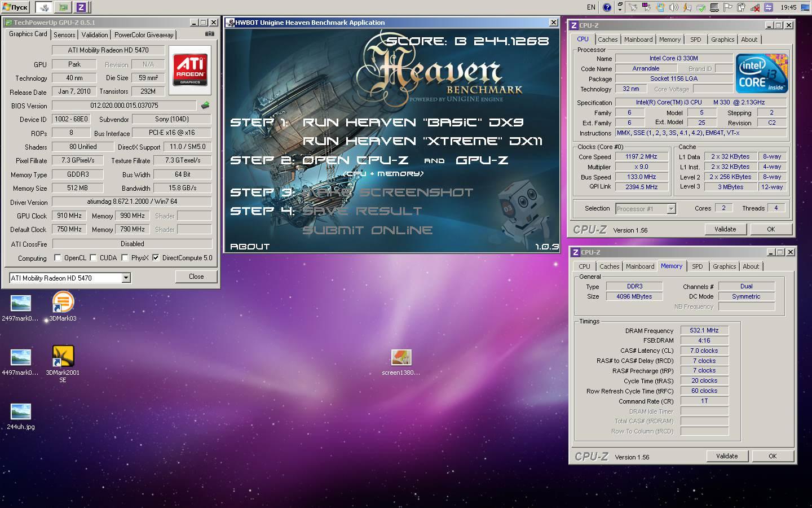Click the Intel Core i3 logo in CPU-Z
The image size is (812, 508).
762,73
